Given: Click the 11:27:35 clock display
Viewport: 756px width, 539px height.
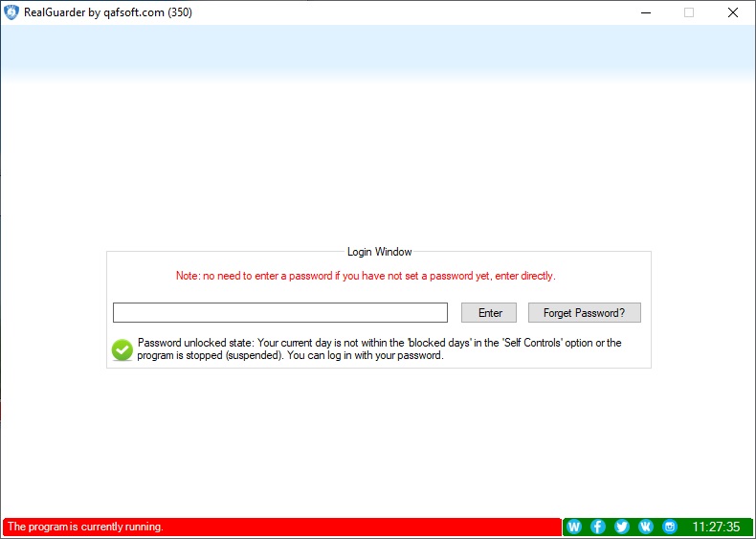Looking at the screenshot, I should click(x=716, y=527).
